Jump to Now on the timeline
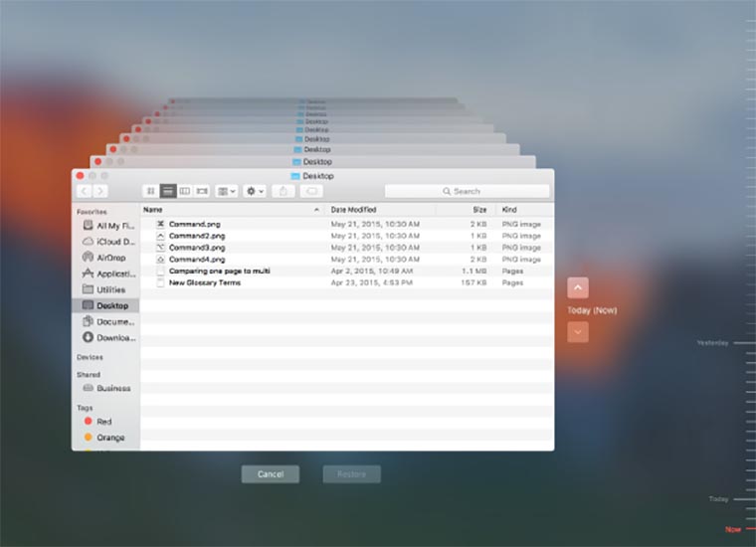Viewport: 756px width, 547px height. point(733,530)
